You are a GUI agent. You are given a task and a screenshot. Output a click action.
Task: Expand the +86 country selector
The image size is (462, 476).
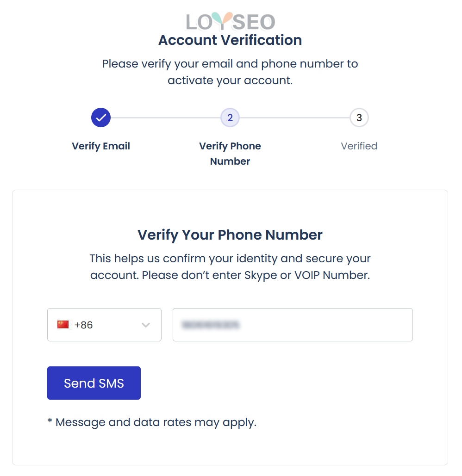click(x=104, y=324)
